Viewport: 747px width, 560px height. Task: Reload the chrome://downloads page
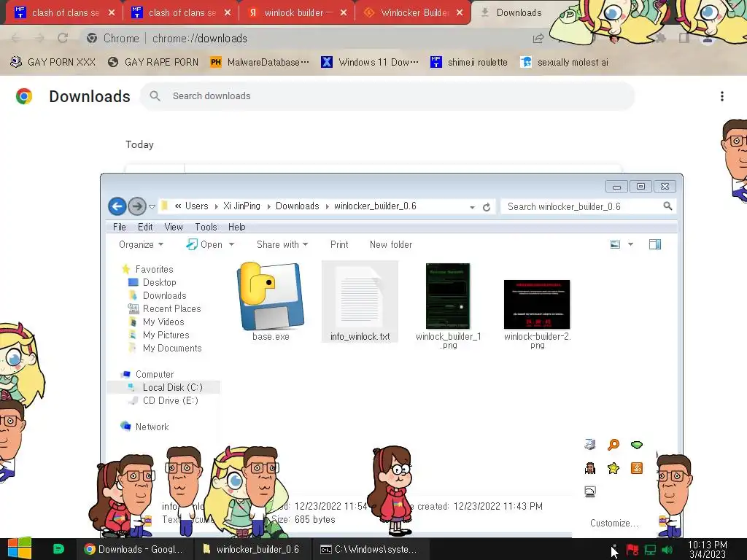click(x=63, y=38)
